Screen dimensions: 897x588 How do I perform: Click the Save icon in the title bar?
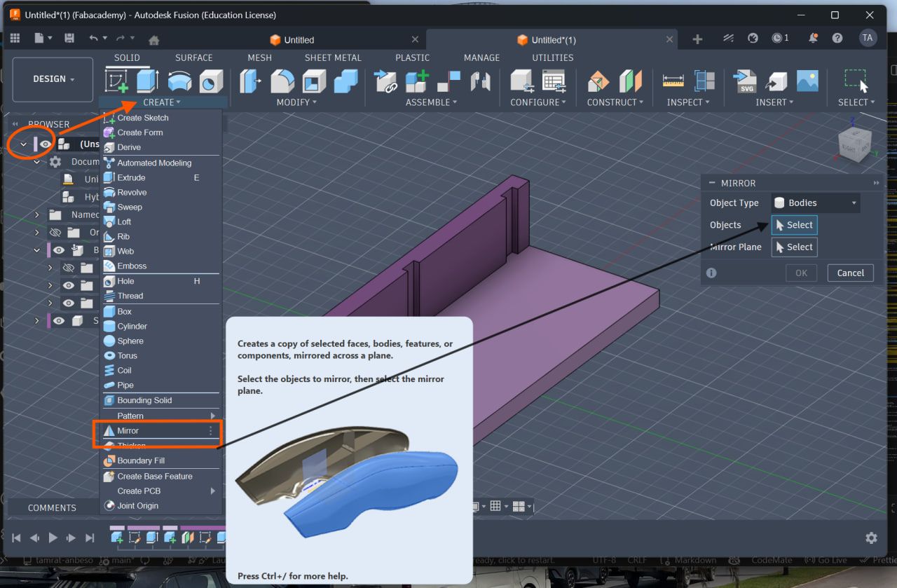point(69,39)
